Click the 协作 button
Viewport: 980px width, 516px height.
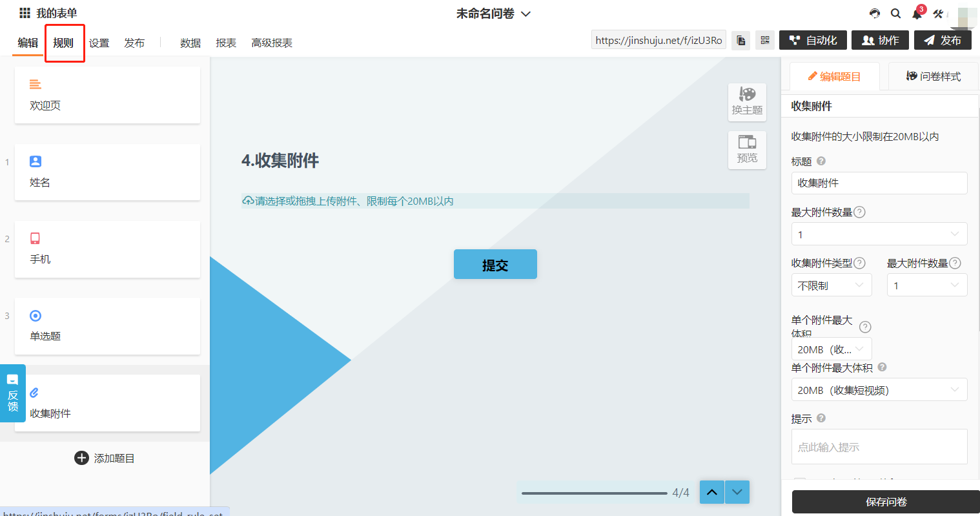[x=881, y=40]
